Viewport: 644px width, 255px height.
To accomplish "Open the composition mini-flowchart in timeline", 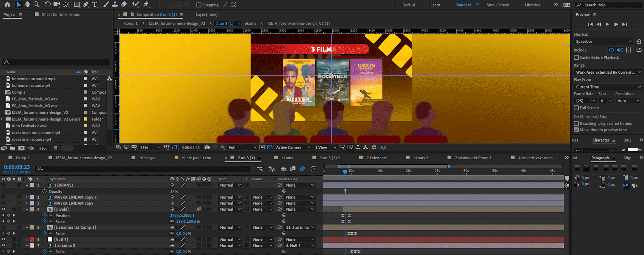I will pyautogui.click(x=260, y=169).
